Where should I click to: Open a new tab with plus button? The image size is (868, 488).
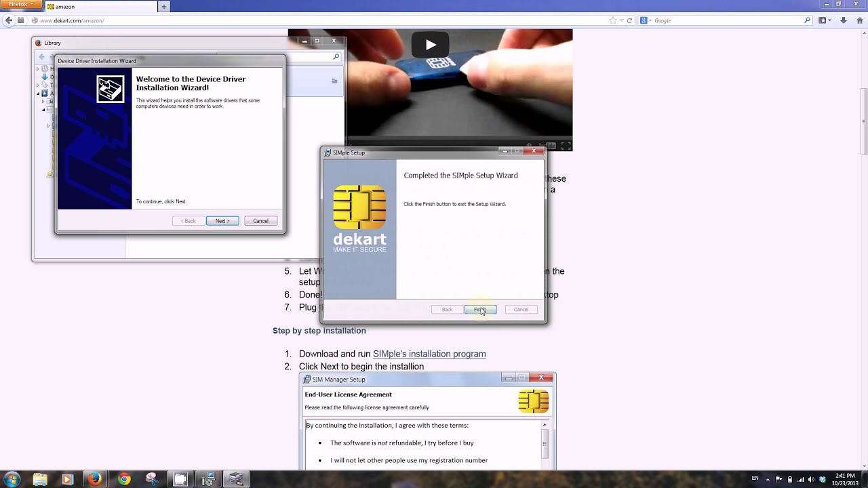(163, 7)
